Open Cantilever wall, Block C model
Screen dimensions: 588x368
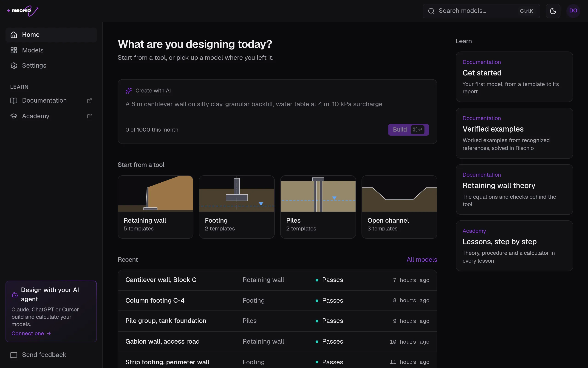[x=277, y=280]
